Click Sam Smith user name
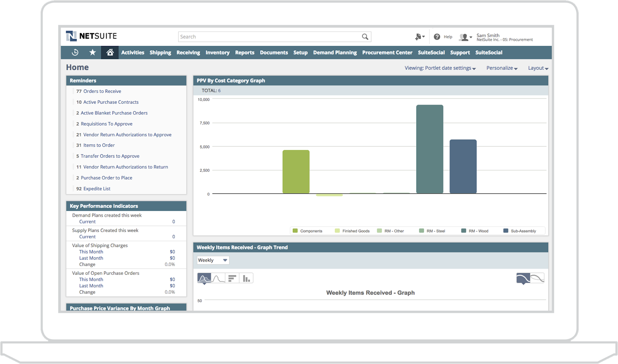Screen dimensions: 618x364 488,35
